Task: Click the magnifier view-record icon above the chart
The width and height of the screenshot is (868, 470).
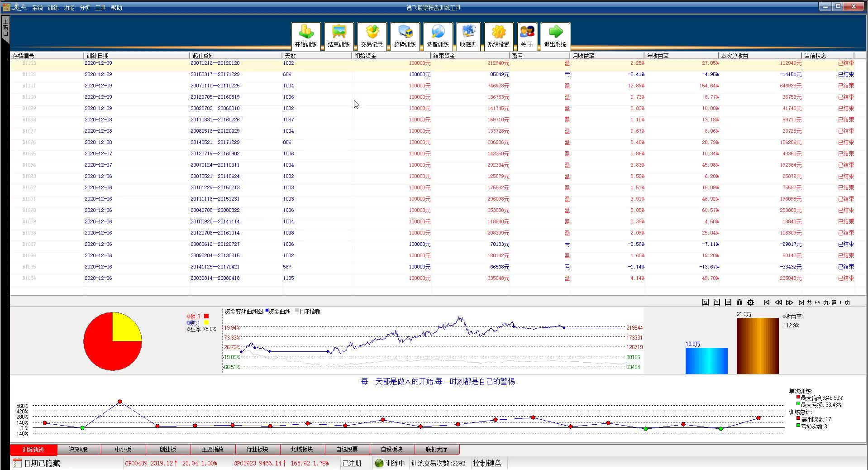Action: tap(706, 302)
